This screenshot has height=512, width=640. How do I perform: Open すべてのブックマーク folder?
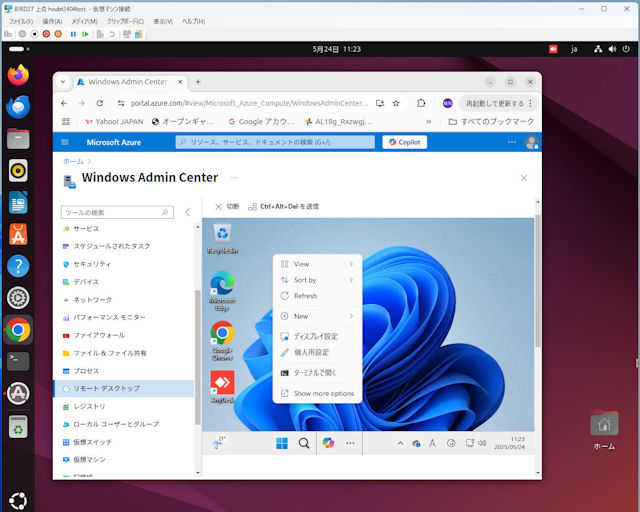491,122
